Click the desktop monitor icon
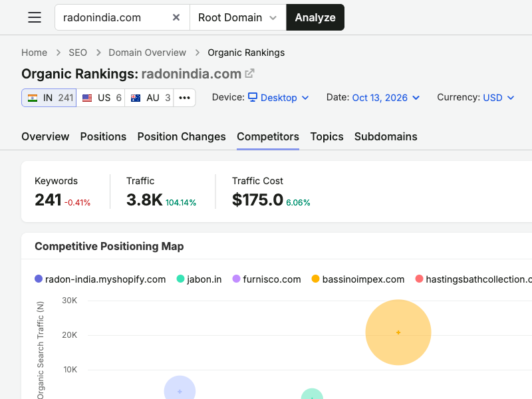 (253, 97)
